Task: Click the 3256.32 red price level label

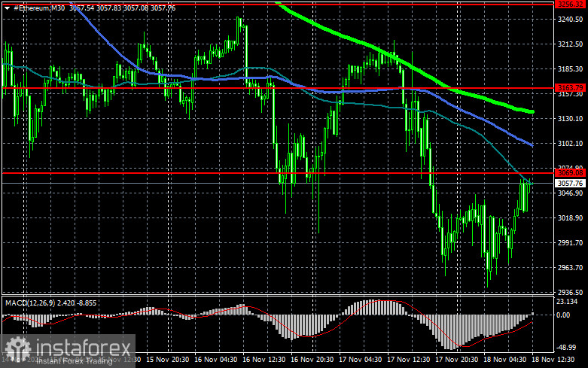Action: point(570,5)
